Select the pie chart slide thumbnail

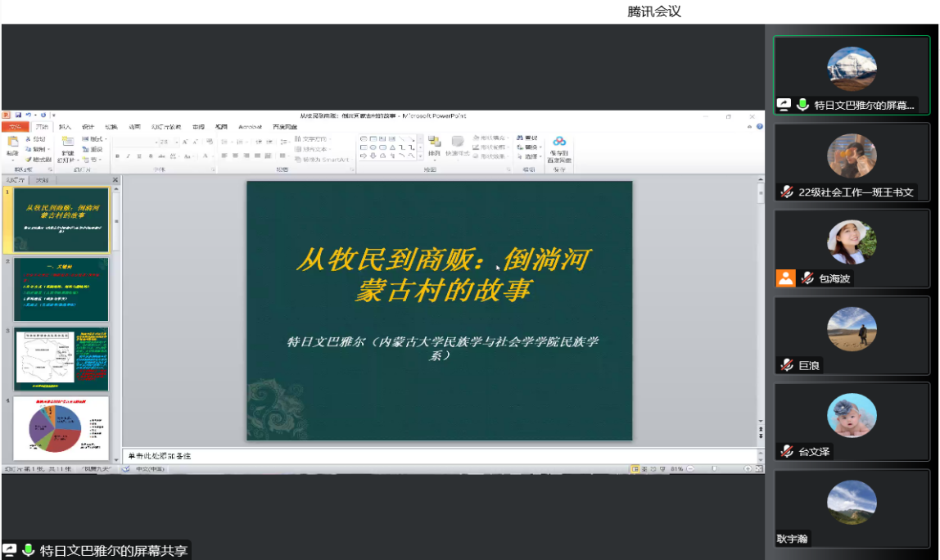61,427
